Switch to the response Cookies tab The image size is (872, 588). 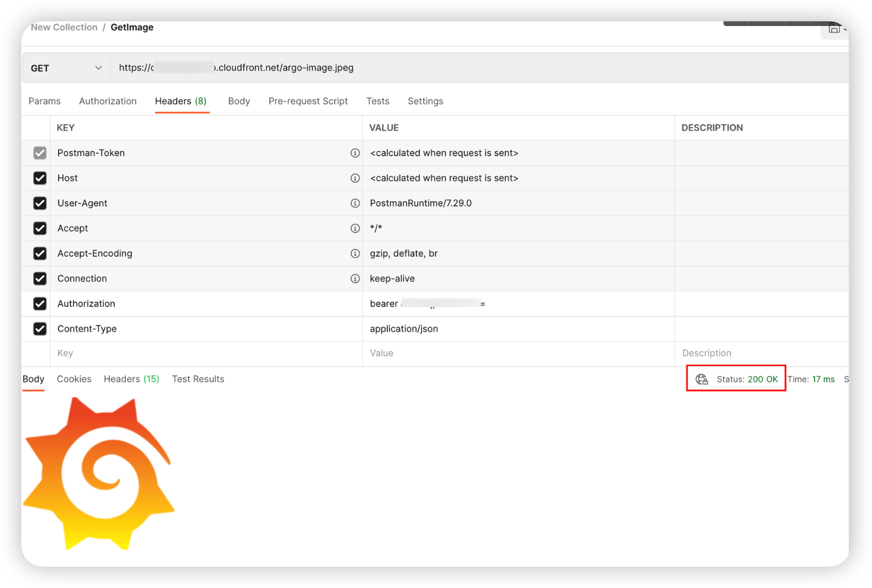click(74, 379)
